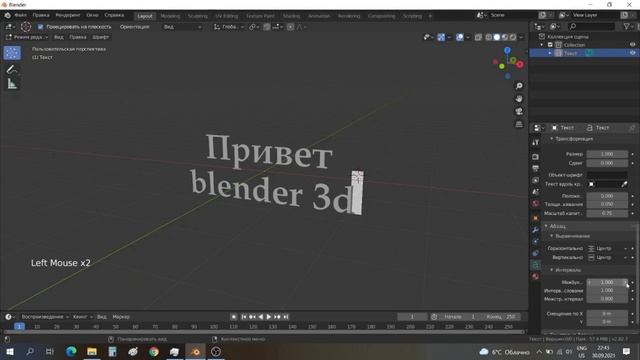Hide Collection with its eye icon

tap(632, 45)
